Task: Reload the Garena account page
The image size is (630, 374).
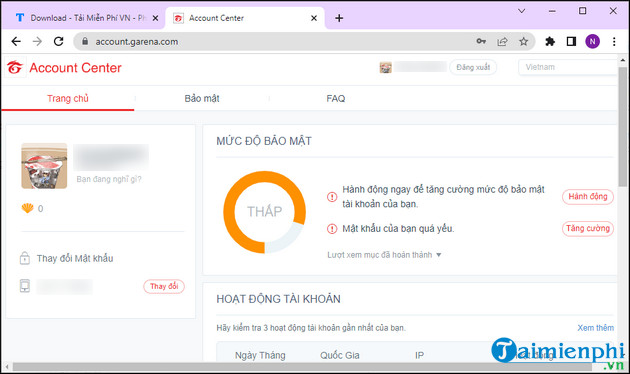Action: pos(59,41)
